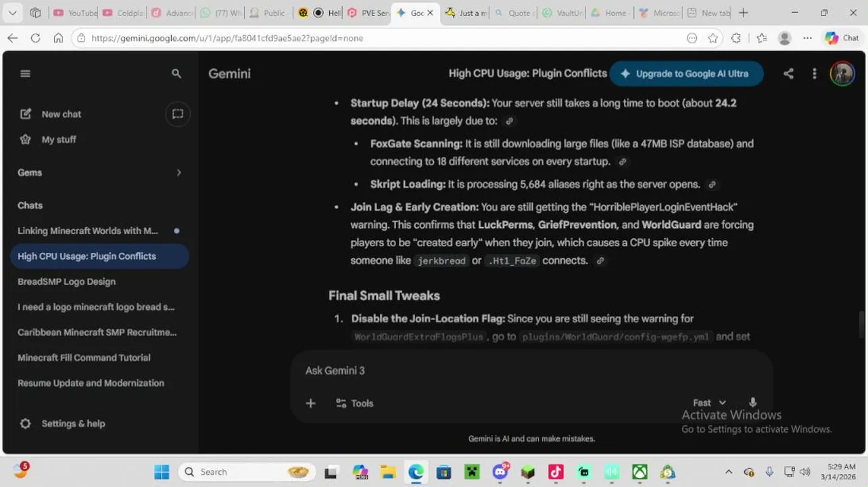868x487 pixels.
Task: Open the browser extensions puzzle icon
Action: point(736,39)
